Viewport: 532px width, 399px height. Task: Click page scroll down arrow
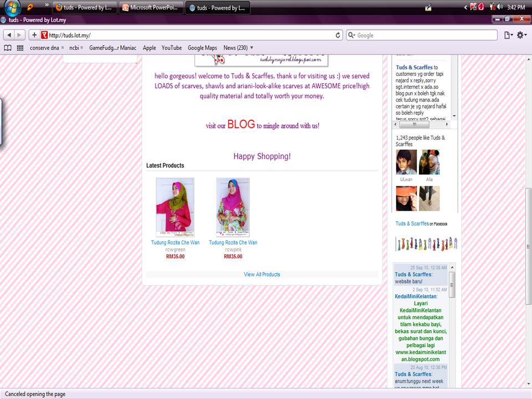[x=528, y=384]
